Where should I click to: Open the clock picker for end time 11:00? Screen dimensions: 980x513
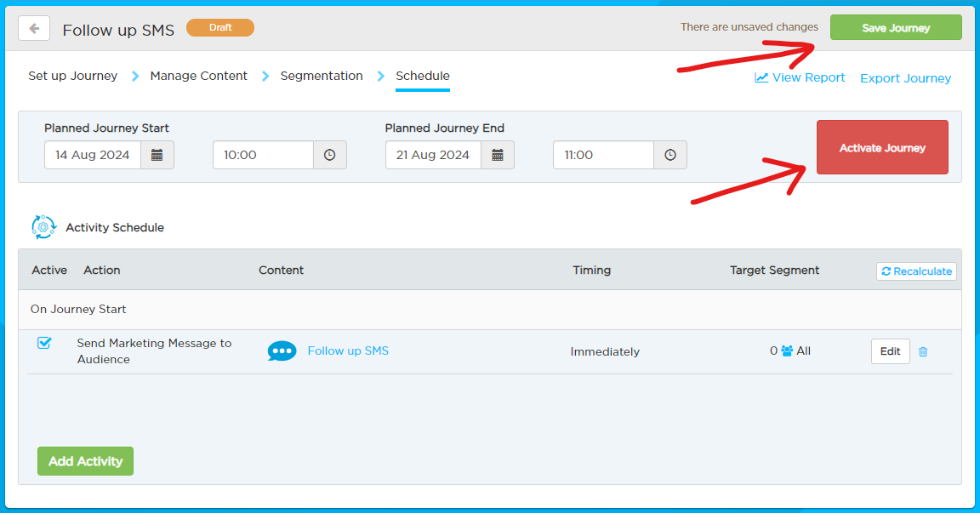670,155
